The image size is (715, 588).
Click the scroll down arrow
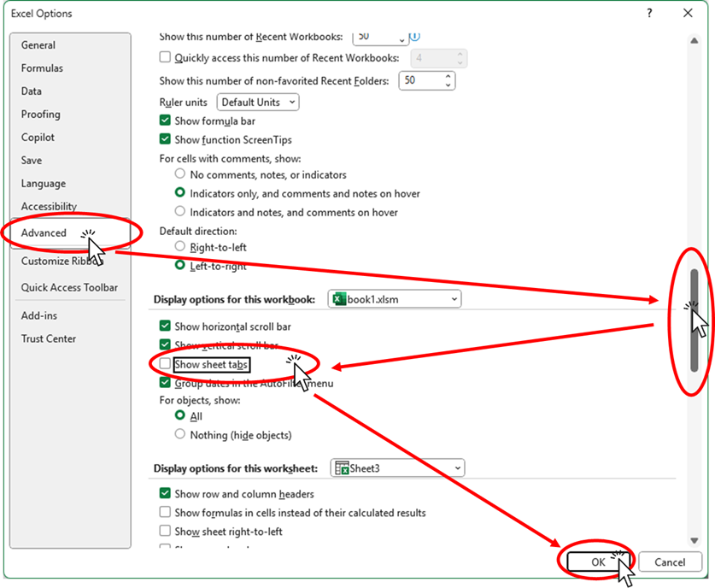tap(694, 540)
